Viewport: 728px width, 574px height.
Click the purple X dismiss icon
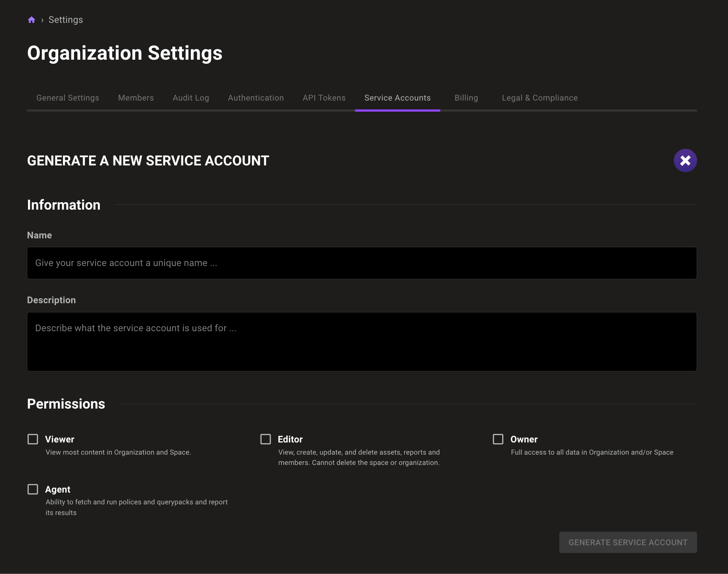point(686,160)
